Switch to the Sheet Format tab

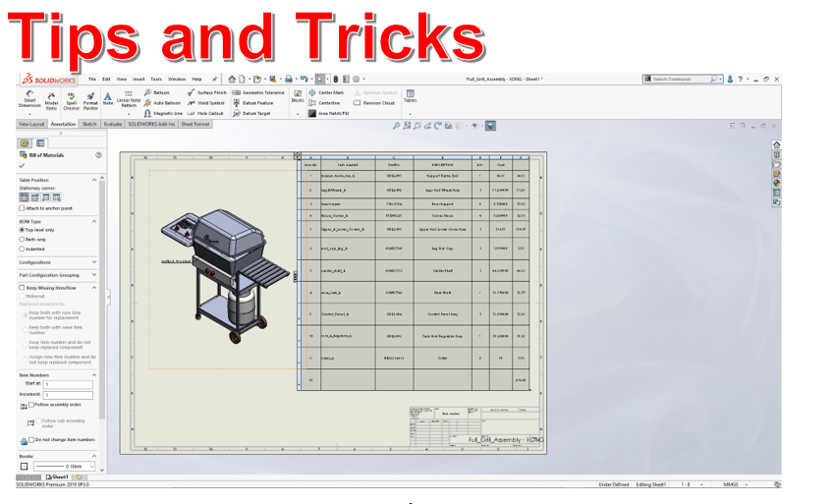[x=195, y=124]
